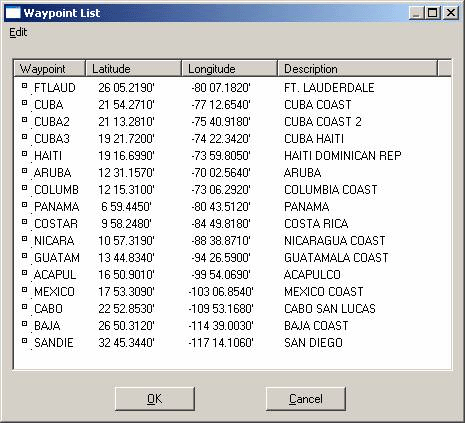
Task: Click the waypoint icon beside CUBA
Action: point(24,103)
